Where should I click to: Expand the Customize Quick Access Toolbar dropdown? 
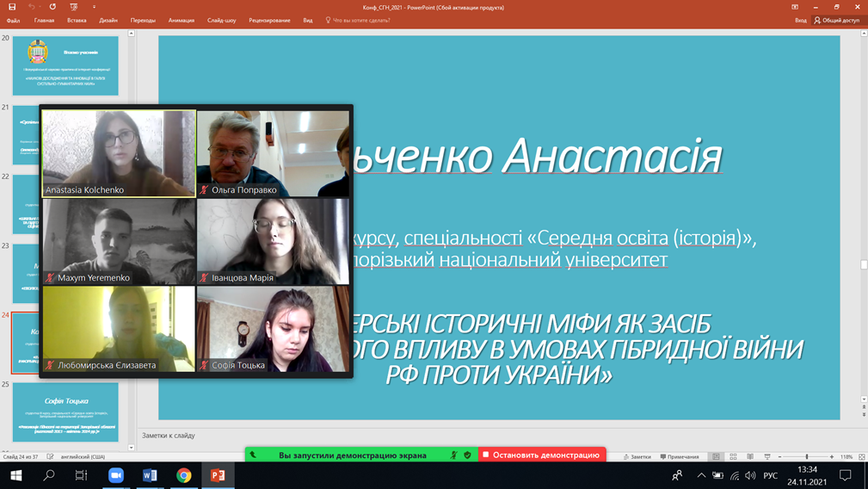(94, 7)
